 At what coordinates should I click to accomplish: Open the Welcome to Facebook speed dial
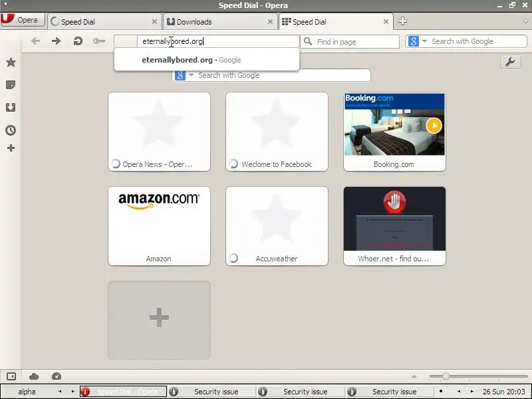[x=277, y=132]
